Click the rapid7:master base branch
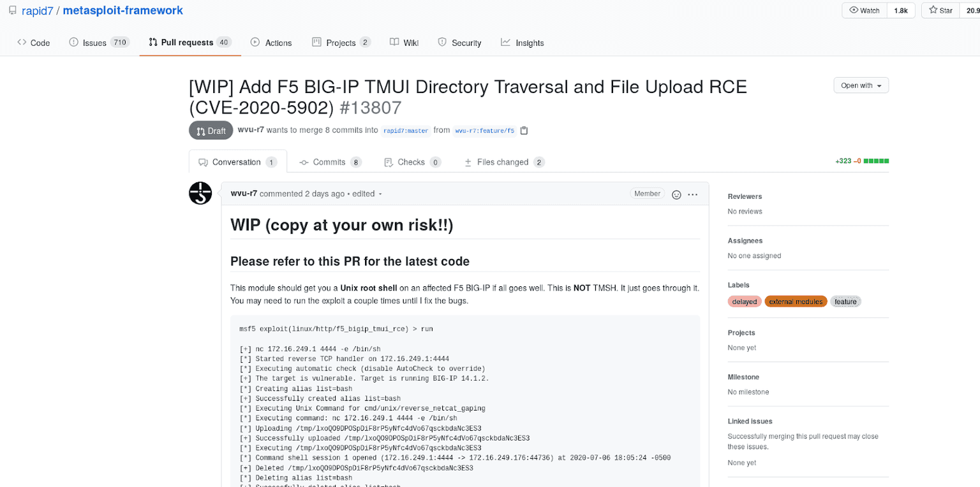The image size is (980, 487). (406, 131)
